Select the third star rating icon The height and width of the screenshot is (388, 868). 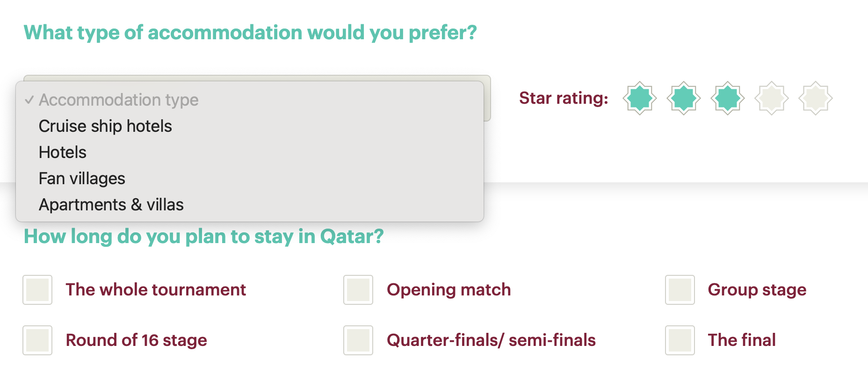pyautogui.click(x=727, y=98)
